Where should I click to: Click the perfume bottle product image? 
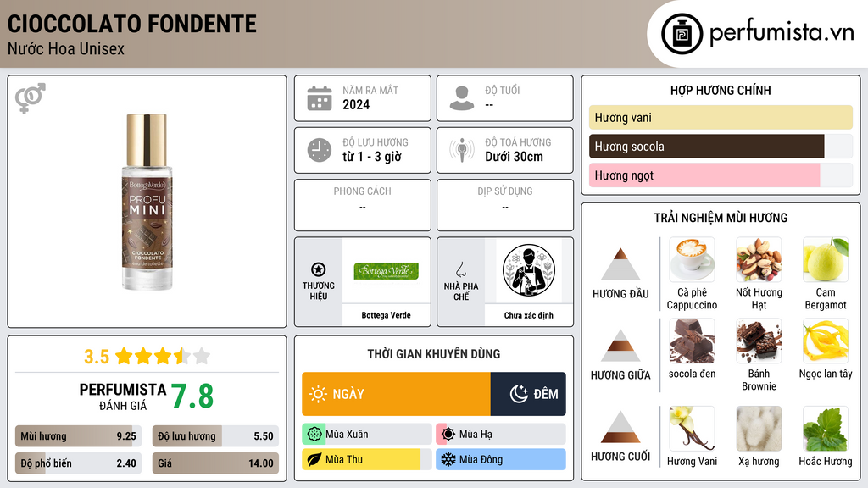click(x=147, y=202)
